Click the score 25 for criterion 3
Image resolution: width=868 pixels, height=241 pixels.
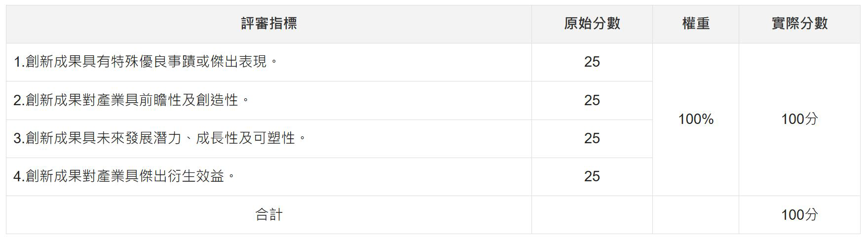coord(592,139)
